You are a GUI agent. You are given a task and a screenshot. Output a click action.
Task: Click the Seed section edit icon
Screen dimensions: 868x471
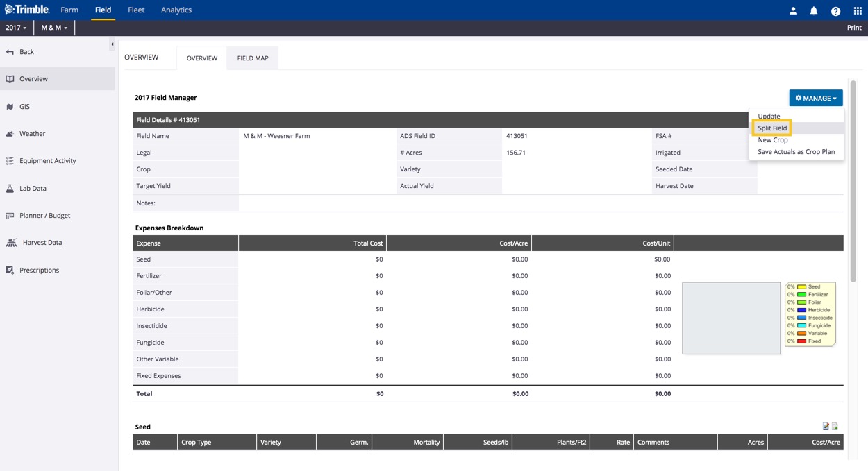[x=826, y=427]
